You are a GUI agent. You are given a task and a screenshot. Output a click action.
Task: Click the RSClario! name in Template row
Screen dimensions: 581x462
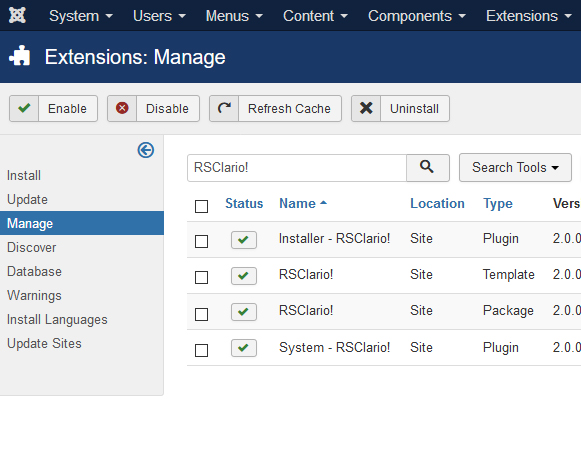click(306, 275)
